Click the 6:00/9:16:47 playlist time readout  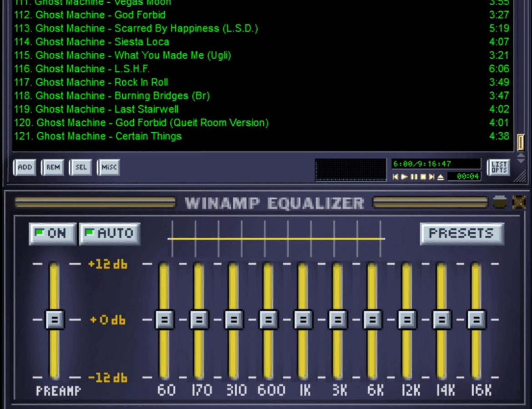[x=436, y=164]
